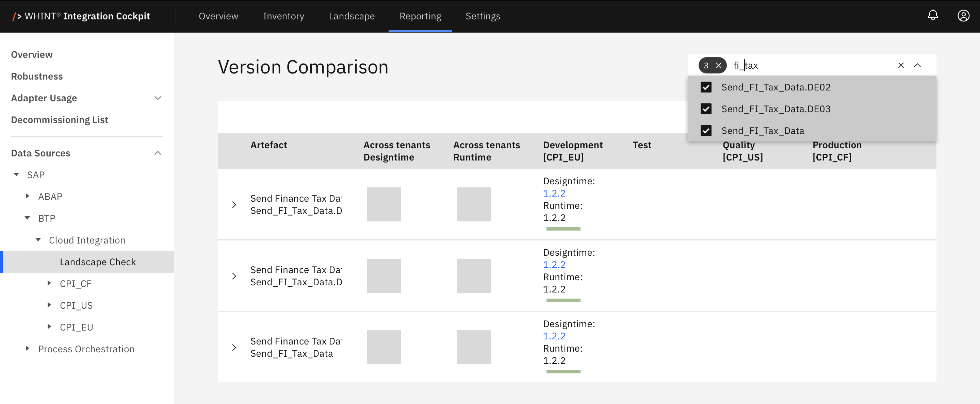Screen dimensions: 980x404
Task: Remove the 3 selected items tag
Action: [x=718, y=65]
